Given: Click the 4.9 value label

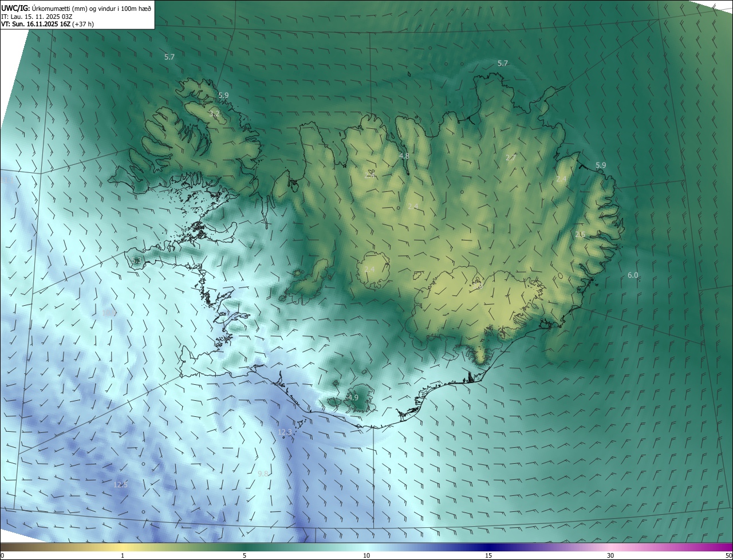Looking at the screenshot, I should point(353,397).
